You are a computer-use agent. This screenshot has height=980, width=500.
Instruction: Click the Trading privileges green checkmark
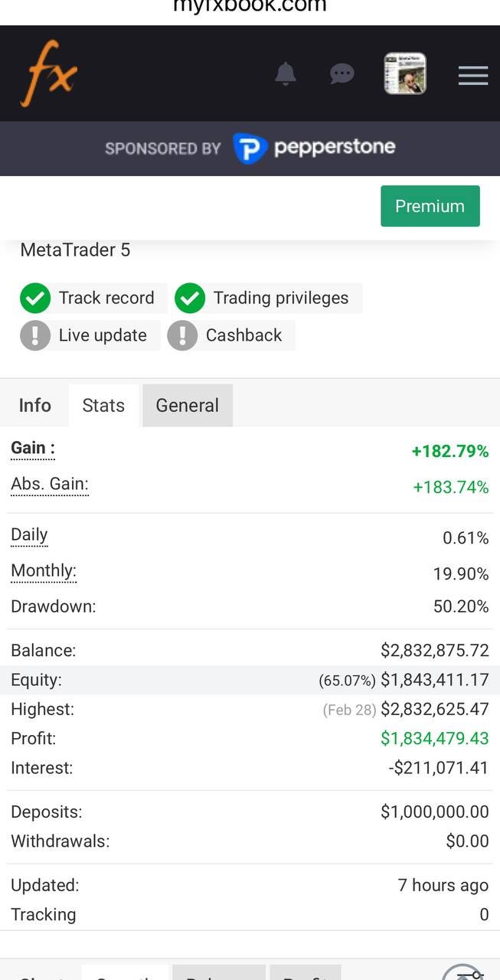pyautogui.click(x=190, y=298)
